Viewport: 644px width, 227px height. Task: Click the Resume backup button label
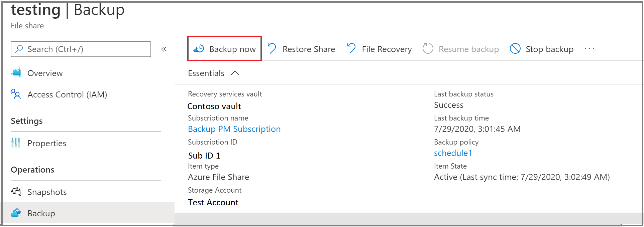[469, 49]
